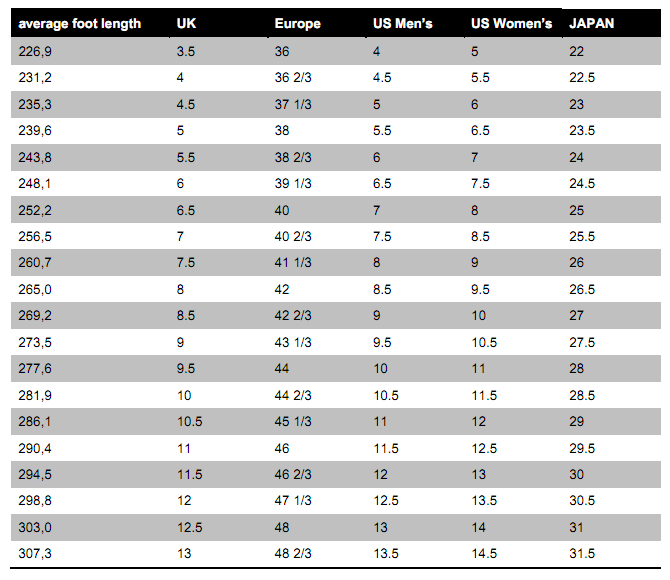The height and width of the screenshot is (580, 670).
Task: Click Europe size 43 1/3 cell
Action: click(293, 342)
